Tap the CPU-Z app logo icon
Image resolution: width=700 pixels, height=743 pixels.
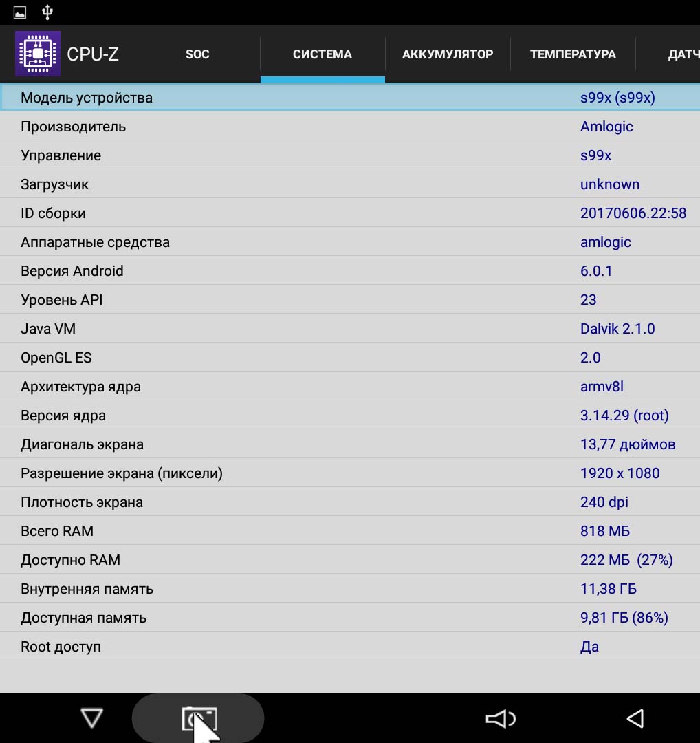click(38, 54)
